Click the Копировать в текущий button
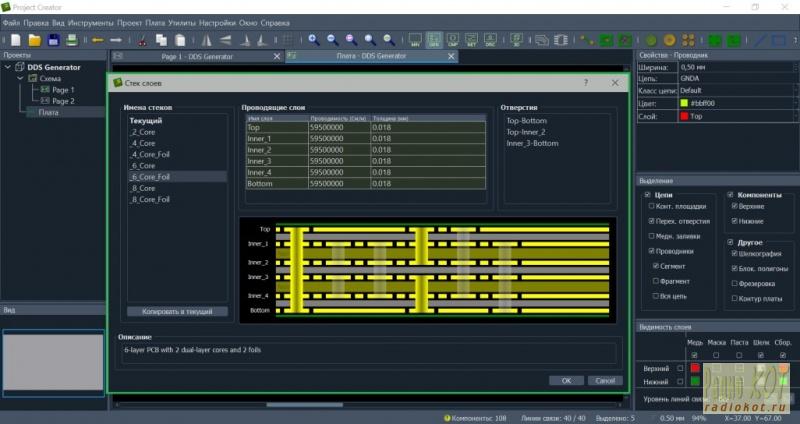The image size is (800, 424). point(177,312)
